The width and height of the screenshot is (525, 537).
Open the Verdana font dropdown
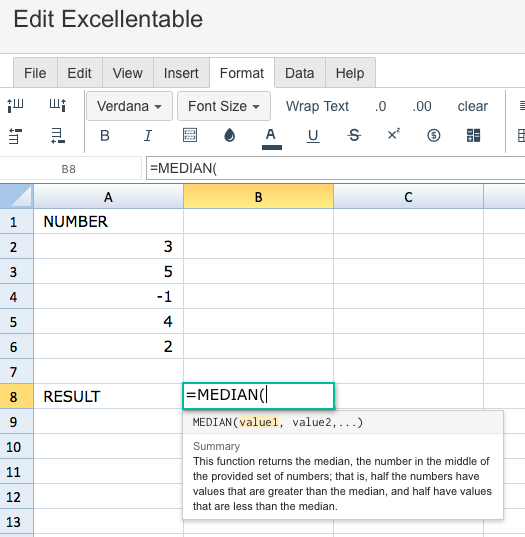pyautogui.click(x=129, y=106)
